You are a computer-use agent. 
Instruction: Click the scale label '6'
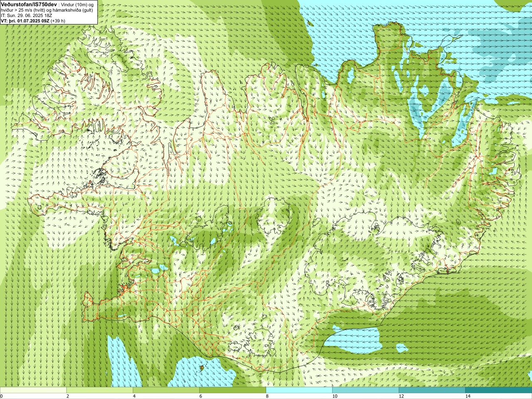pyautogui.click(x=201, y=396)
